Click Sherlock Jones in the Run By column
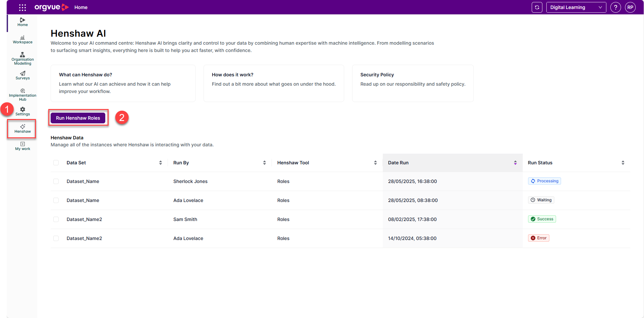The image size is (644, 318). tap(190, 181)
